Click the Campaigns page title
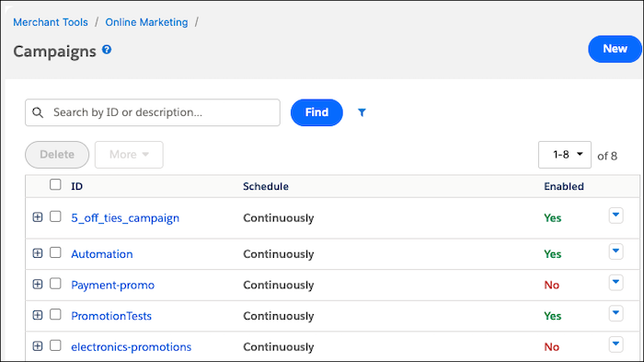Image resolution: width=644 pixels, height=362 pixels. 54,52
